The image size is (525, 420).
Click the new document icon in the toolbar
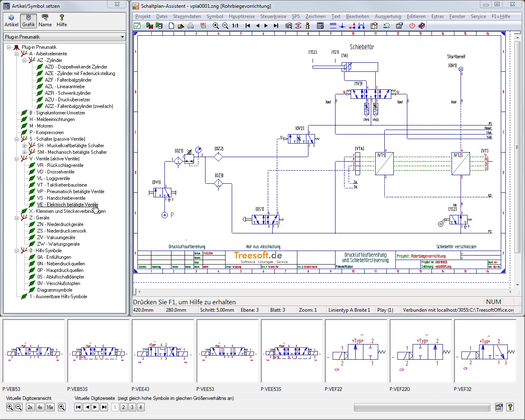tap(171, 25)
